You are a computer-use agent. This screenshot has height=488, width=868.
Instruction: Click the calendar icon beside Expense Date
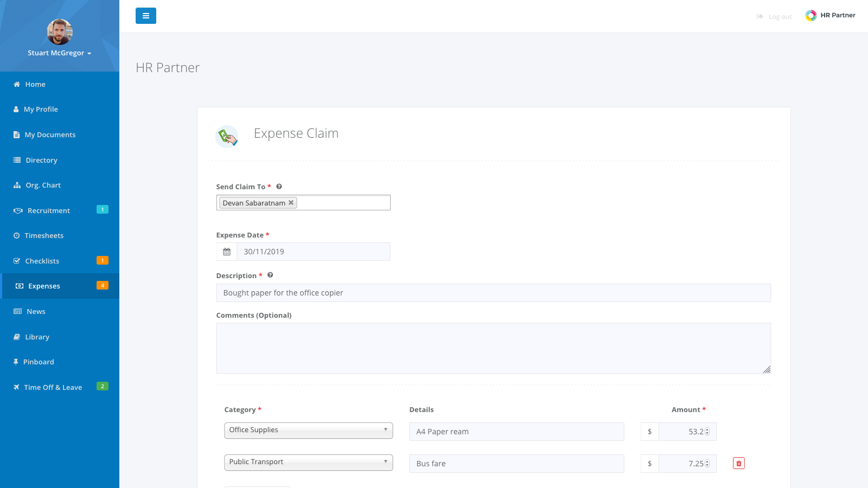227,252
